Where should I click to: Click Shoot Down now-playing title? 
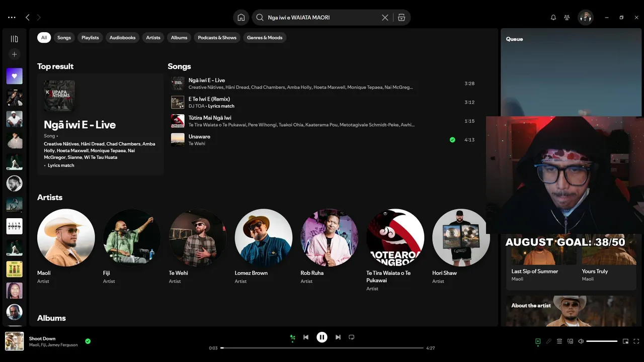(42, 338)
